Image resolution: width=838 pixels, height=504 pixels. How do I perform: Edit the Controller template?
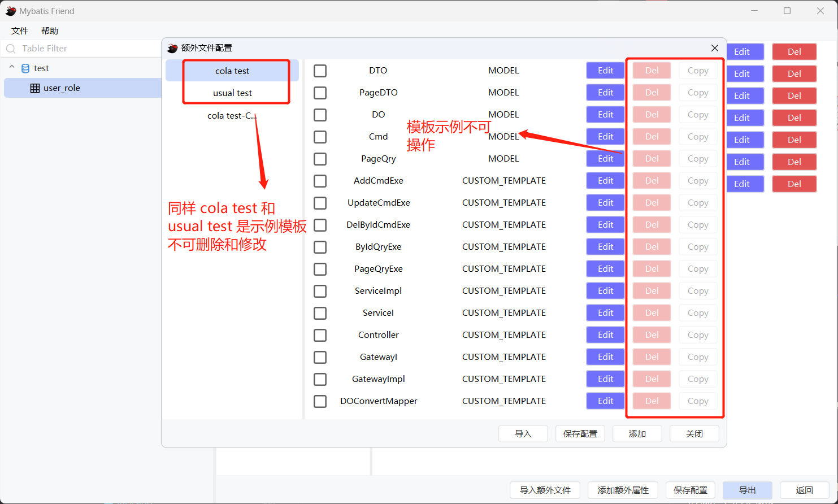(605, 335)
